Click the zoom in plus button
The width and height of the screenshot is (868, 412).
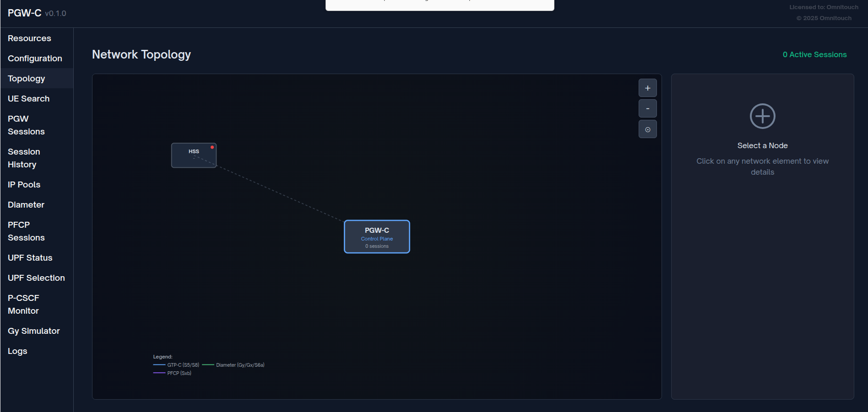(x=647, y=88)
